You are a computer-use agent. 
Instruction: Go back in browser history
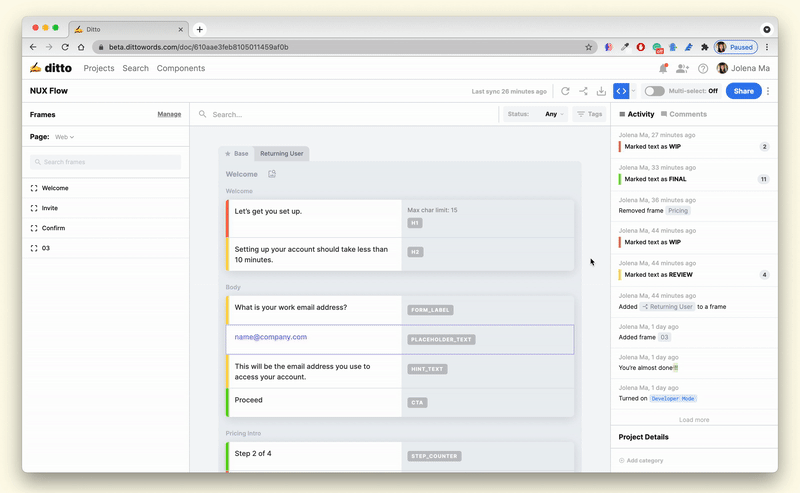[x=33, y=47]
